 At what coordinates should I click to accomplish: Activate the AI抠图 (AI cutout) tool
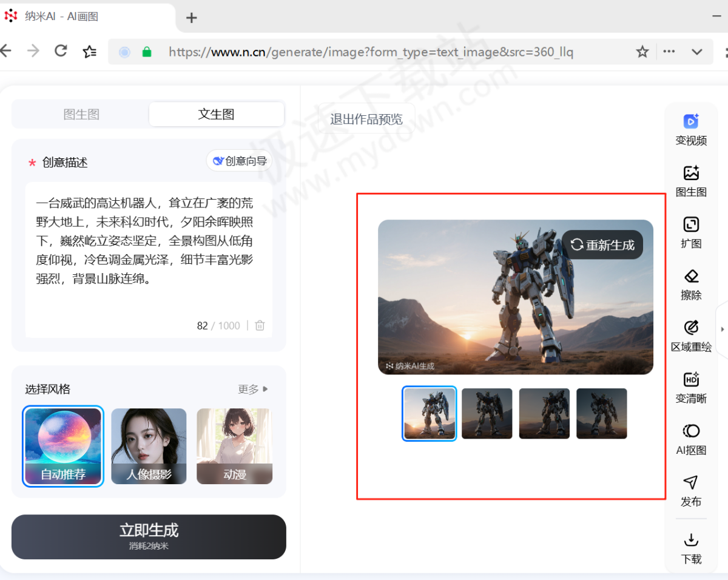pyautogui.click(x=691, y=438)
